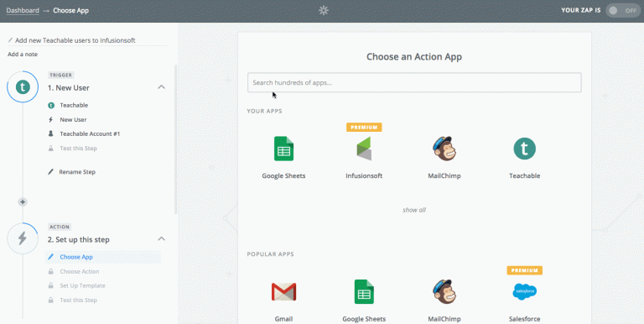644x324 pixels.
Task: Select Google Sheets icon under Your Apps
Action: coord(283,149)
